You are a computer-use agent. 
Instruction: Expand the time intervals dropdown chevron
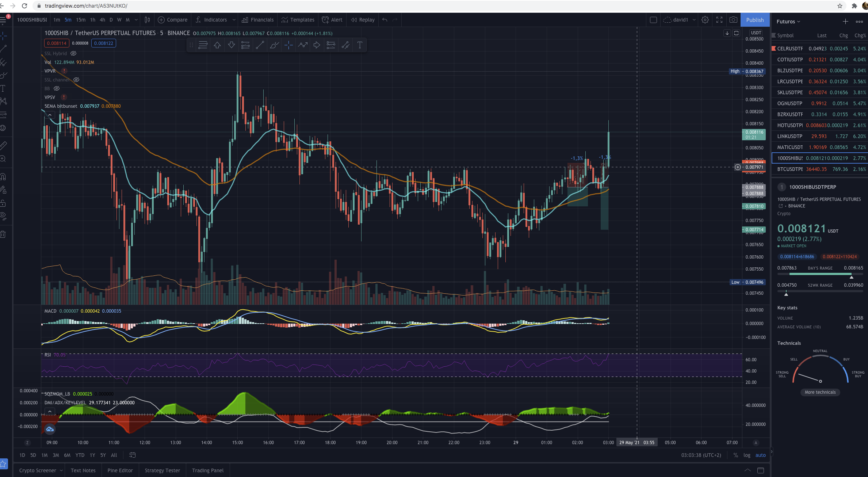(x=136, y=20)
